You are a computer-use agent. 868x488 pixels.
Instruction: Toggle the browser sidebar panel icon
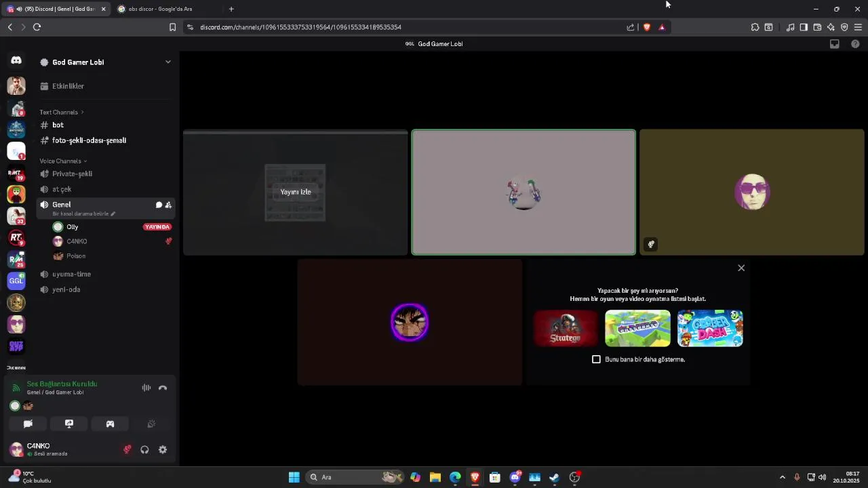point(804,27)
